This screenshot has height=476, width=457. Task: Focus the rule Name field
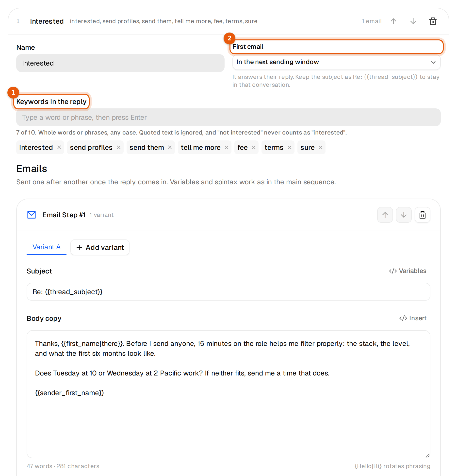tap(120, 63)
